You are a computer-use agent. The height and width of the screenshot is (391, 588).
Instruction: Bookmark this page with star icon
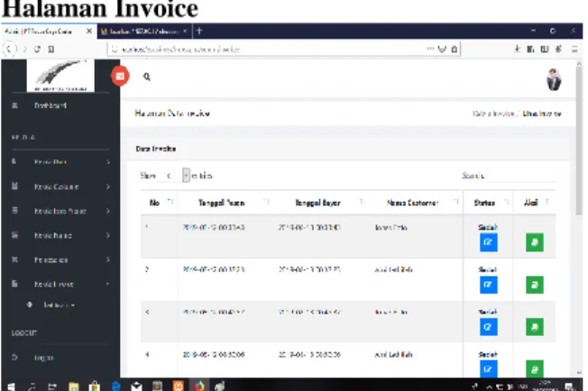pyautogui.click(x=455, y=49)
